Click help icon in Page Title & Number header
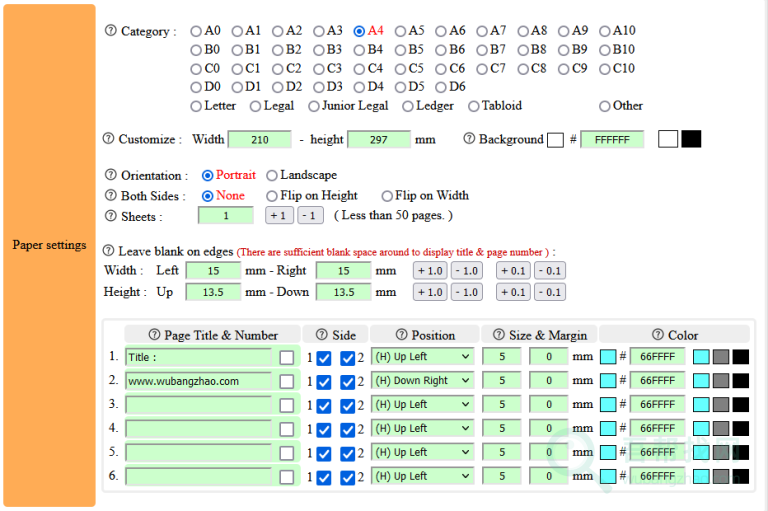This screenshot has height=511, width=768. tap(154, 335)
